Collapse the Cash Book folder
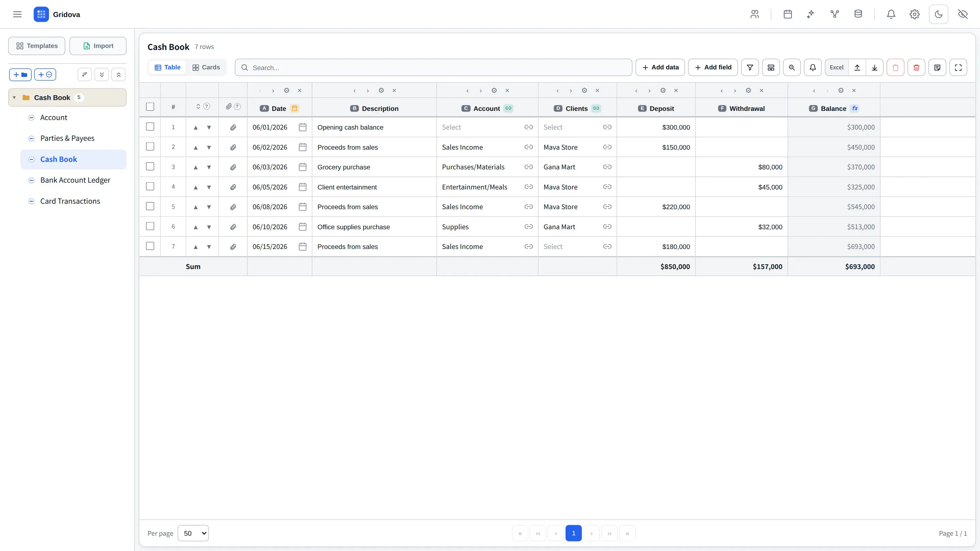Viewport: 980px width, 551px height. point(14,97)
